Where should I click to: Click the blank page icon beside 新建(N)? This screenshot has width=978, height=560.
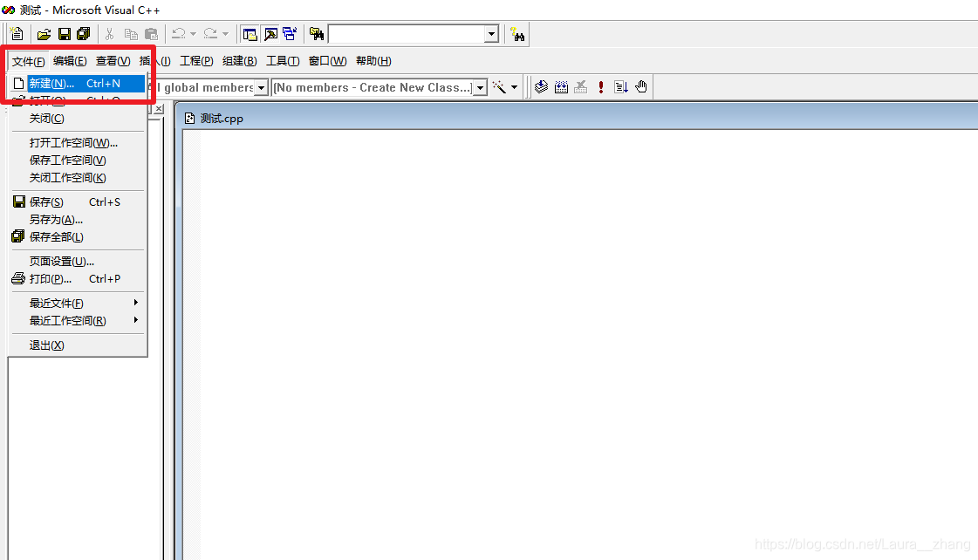pos(18,83)
